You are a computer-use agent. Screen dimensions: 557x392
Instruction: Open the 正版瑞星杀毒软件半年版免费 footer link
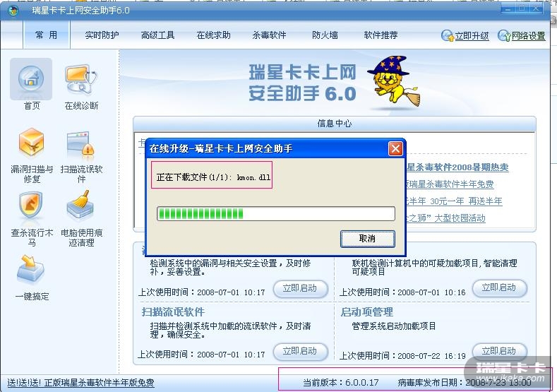[80, 383]
